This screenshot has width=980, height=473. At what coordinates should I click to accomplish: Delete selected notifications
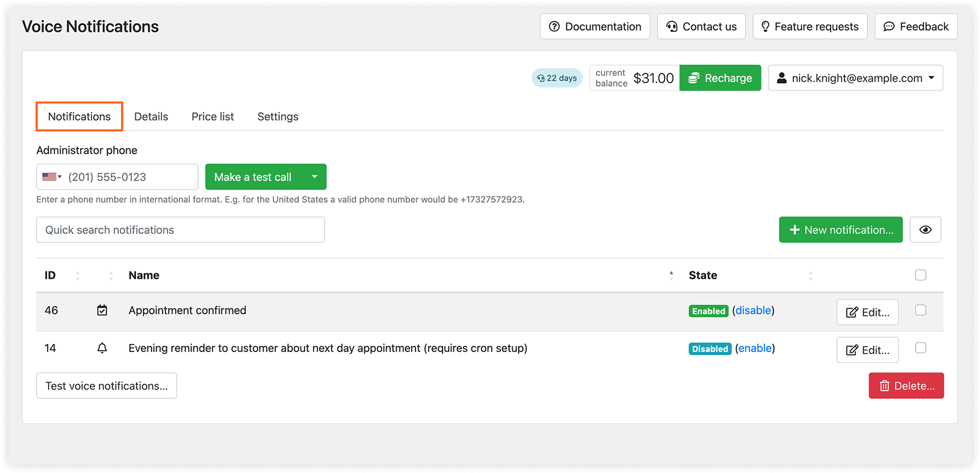pyautogui.click(x=906, y=386)
